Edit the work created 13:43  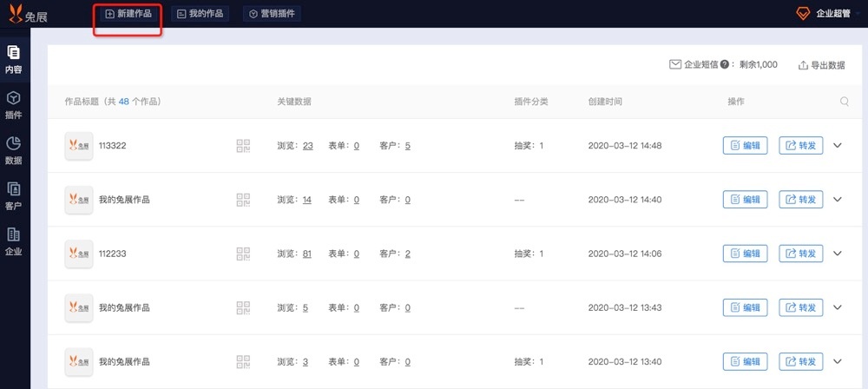[745, 307]
